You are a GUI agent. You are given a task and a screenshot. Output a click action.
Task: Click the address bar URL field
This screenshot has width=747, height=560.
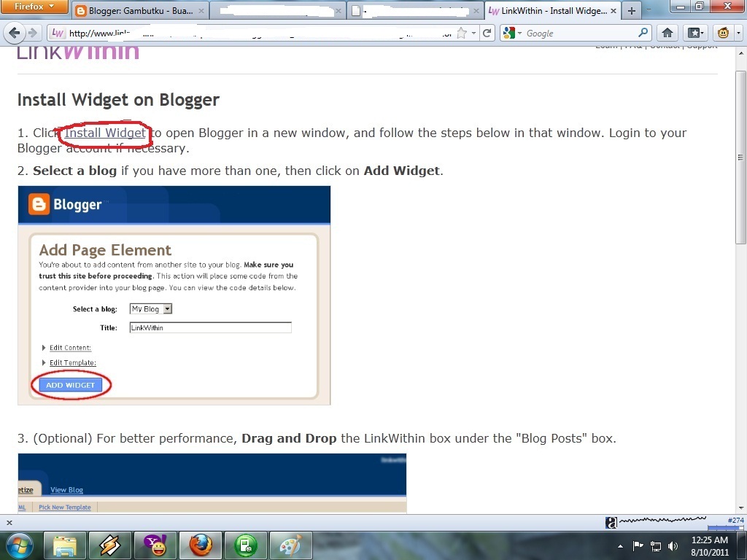(x=260, y=33)
